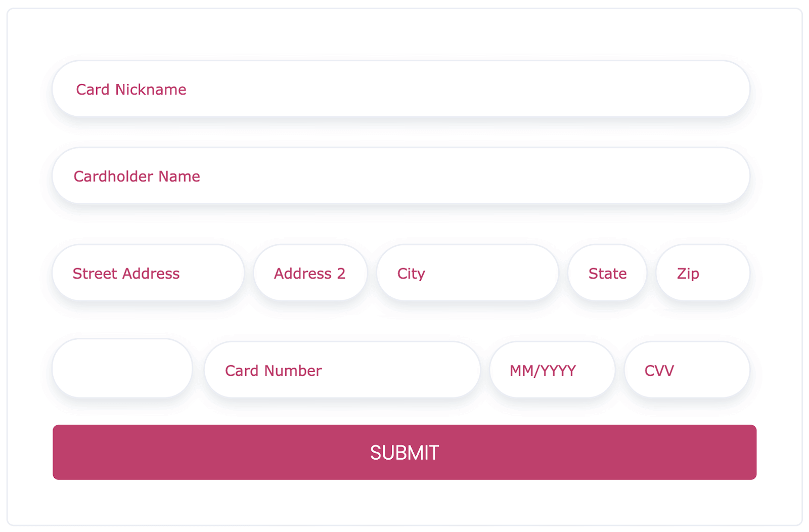Screen dimensions: 809x532
Task: Click the SUBMIT button text
Action: [404, 453]
